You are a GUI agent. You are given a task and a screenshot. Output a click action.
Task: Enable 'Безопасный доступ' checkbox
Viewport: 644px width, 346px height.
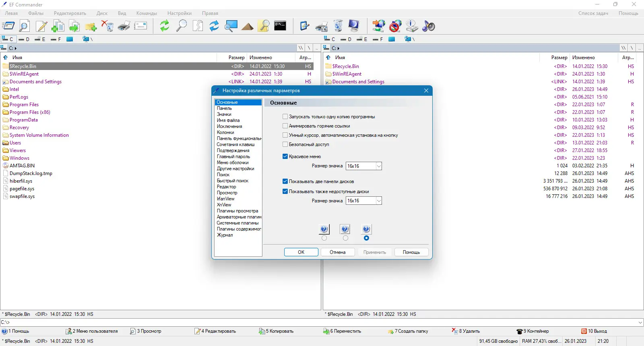click(285, 144)
